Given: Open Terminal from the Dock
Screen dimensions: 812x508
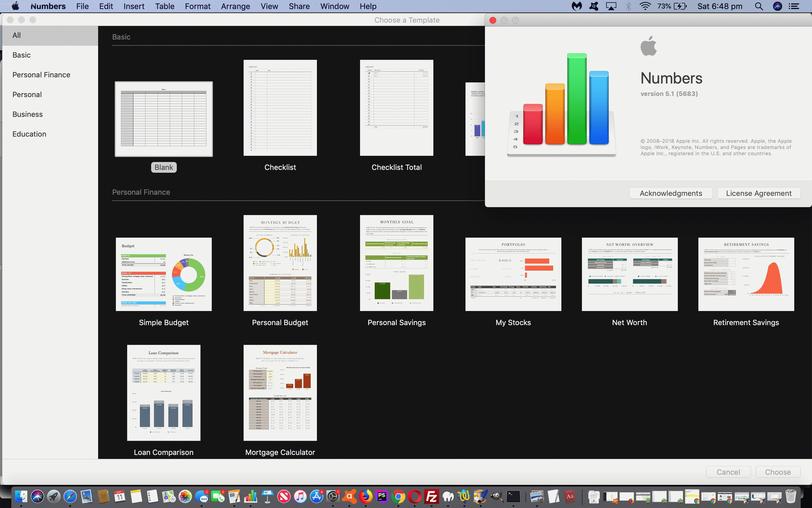Looking at the screenshot, I should (x=513, y=497).
